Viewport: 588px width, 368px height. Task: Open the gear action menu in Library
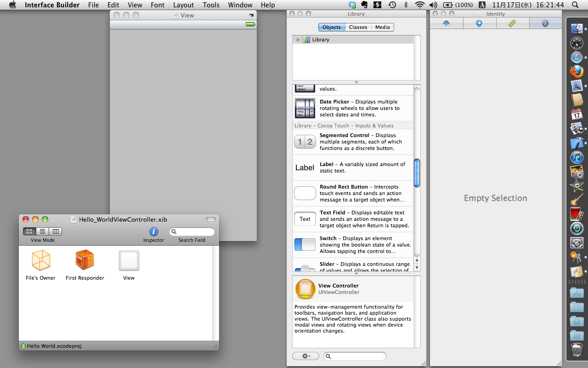coord(305,356)
